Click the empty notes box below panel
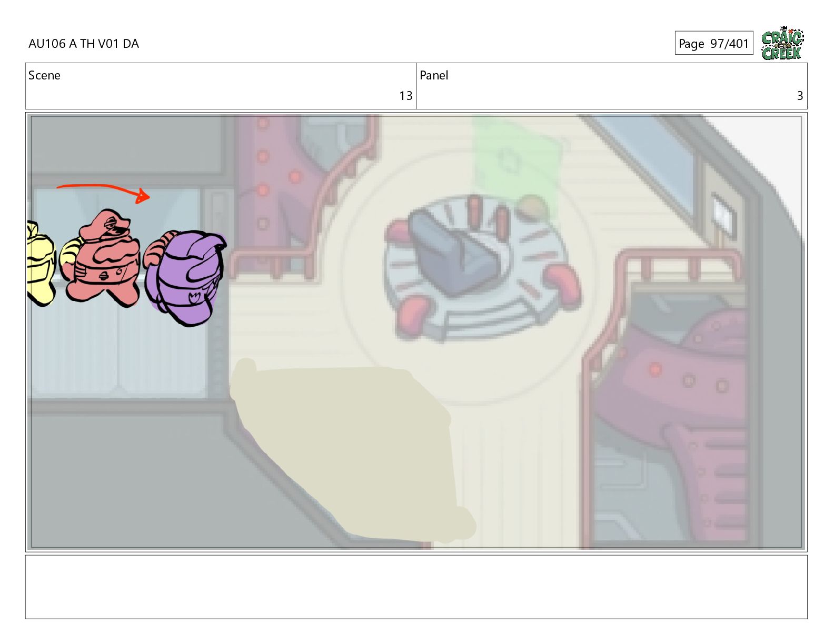 [x=416, y=587]
